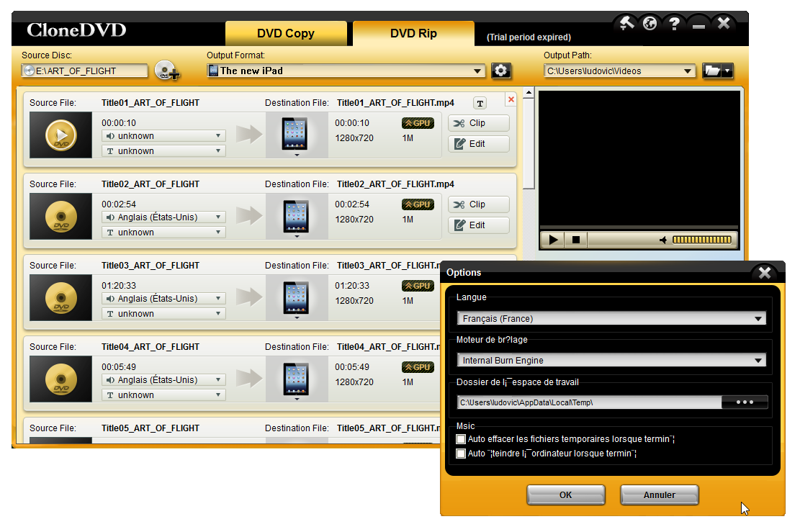
Task: Confirm Options with OK
Action: 566,495
